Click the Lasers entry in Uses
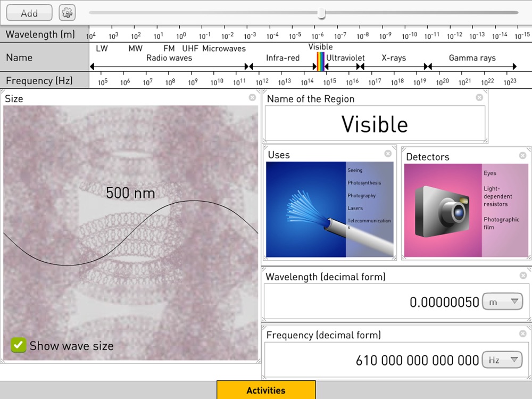This screenshot has width=532, height=399. point(355,208)
